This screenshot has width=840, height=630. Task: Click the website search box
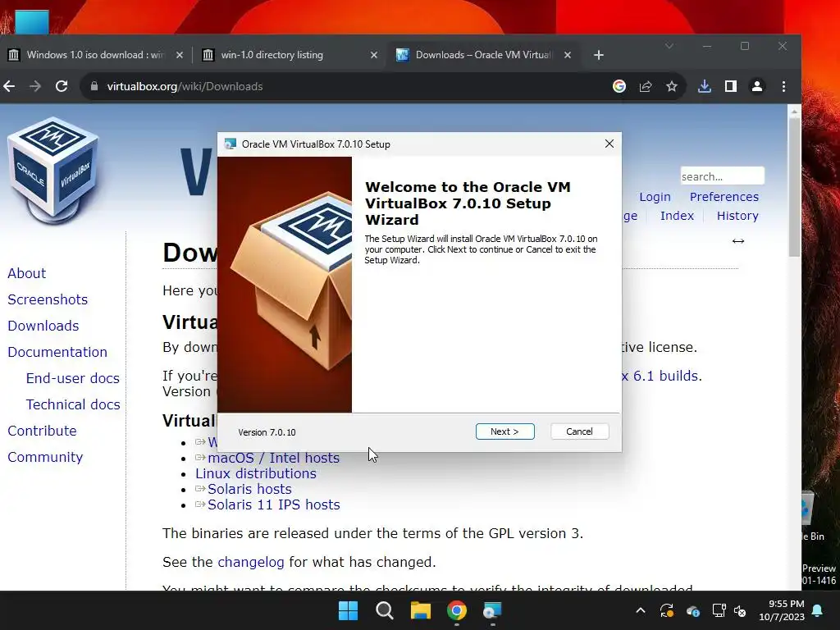[x=722, y=176]
